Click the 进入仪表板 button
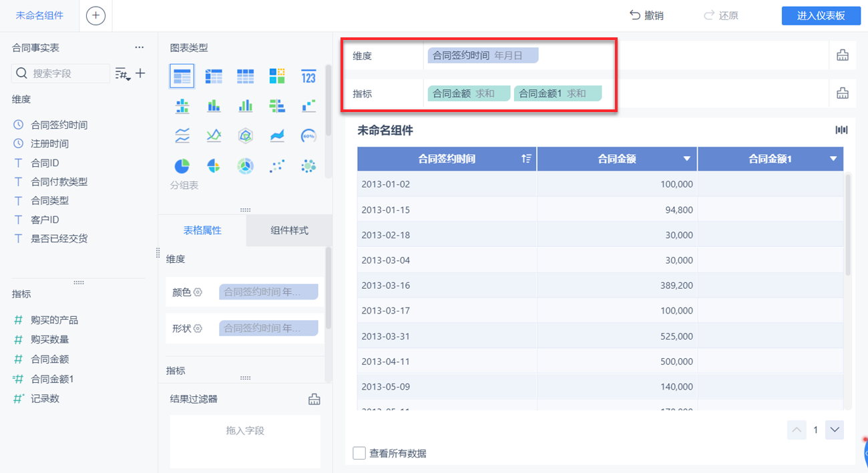Viewport: 868px width, 473px height. click(x=821, y=16)
